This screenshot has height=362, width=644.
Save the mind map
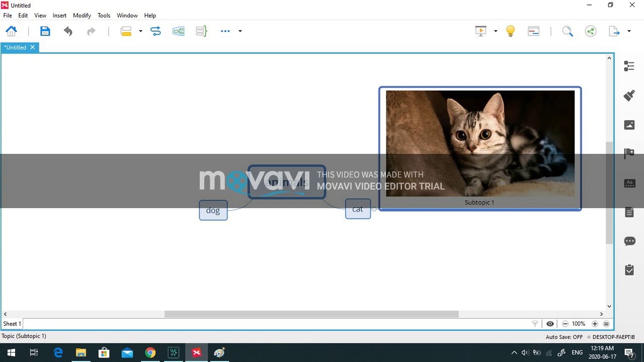45,31
